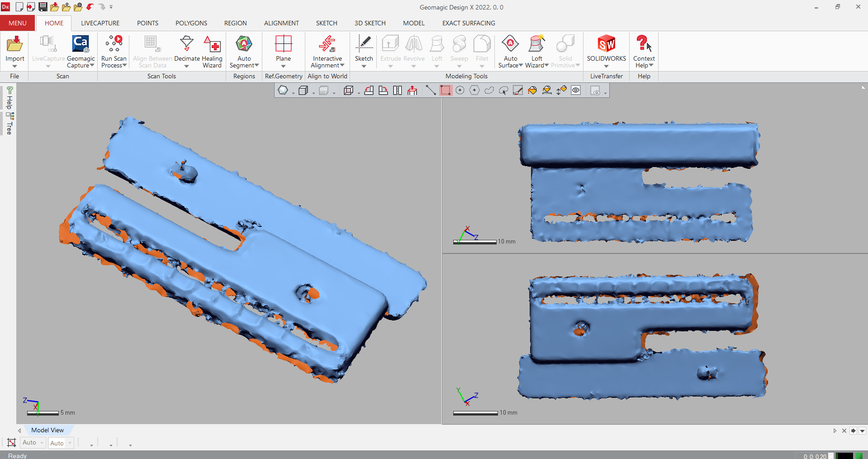
Task: Select the Model View bottom tab
Action: click(x=47, y=430)
